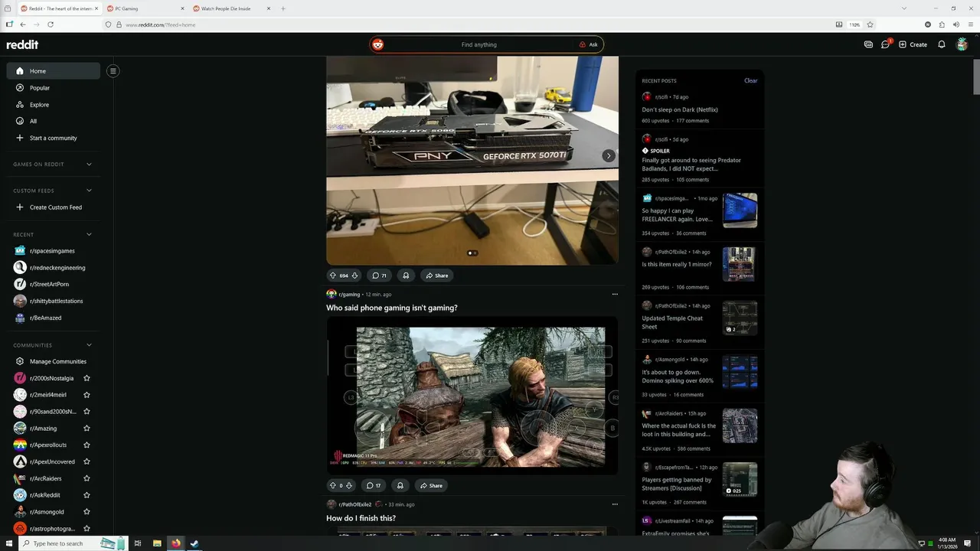Open the user avatar menu
Screen dimensions: 980x551
tap(962, 44)
